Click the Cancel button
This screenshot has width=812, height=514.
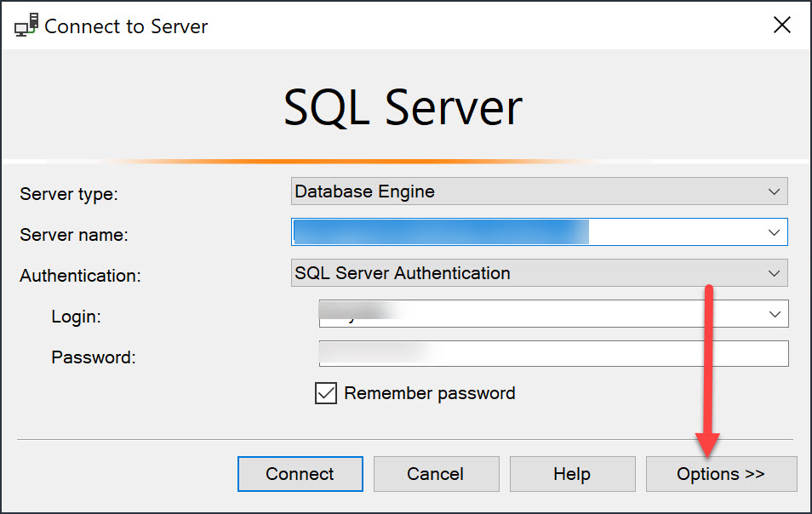436,474
